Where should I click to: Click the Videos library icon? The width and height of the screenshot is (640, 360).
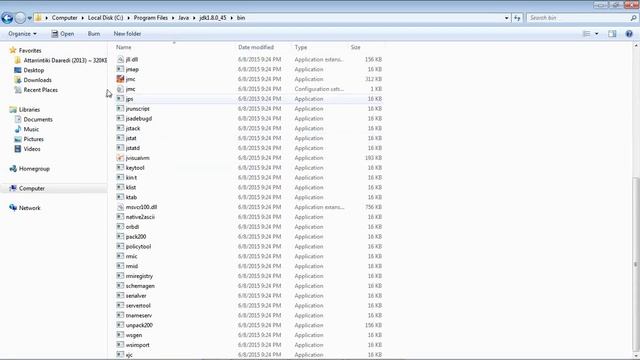(x=18, y=149)
